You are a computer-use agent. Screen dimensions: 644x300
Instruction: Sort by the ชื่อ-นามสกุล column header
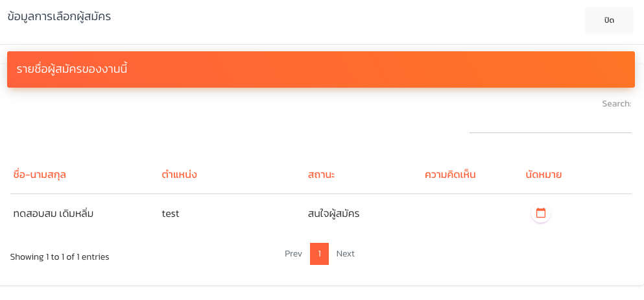coord(40,175)
